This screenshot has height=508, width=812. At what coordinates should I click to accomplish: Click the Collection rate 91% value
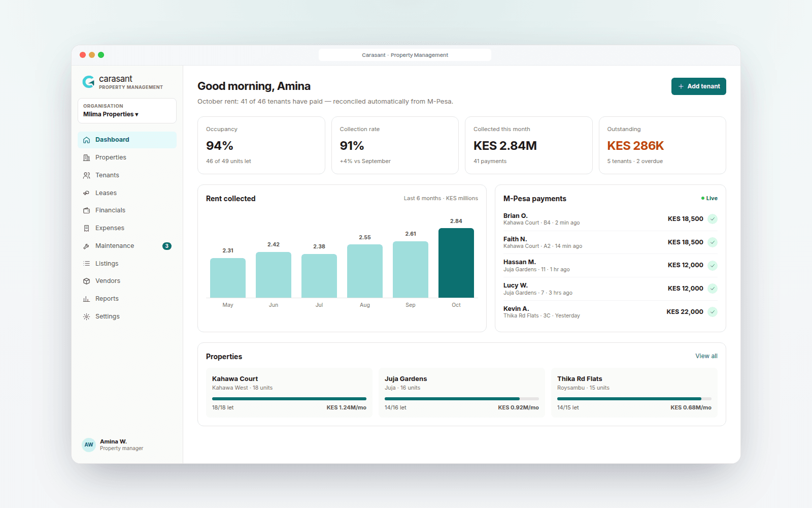click(x=352, y=146)
